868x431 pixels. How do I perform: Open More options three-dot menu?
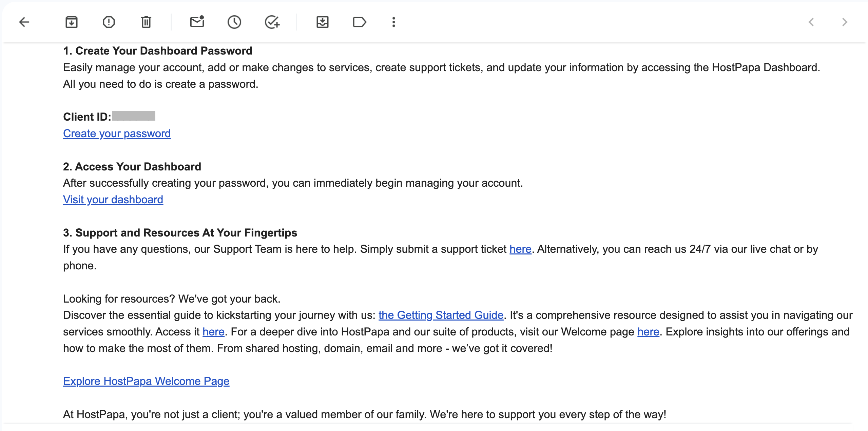click(394, 22)
